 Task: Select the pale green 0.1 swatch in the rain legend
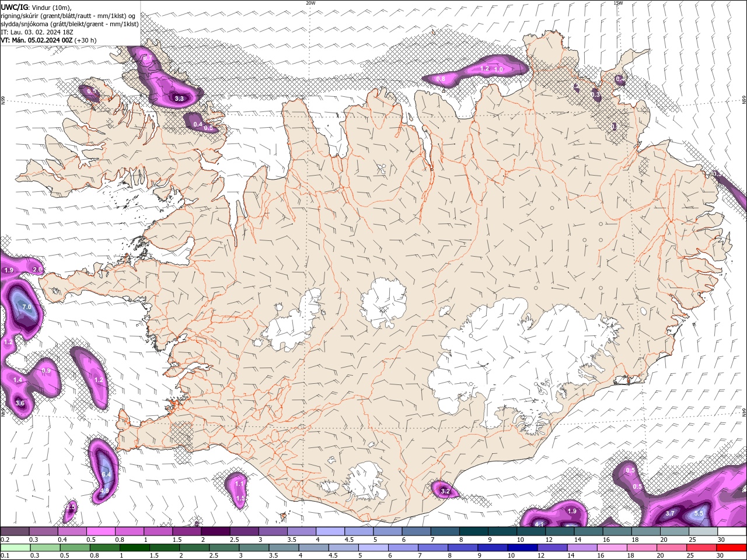click(15, 548)
